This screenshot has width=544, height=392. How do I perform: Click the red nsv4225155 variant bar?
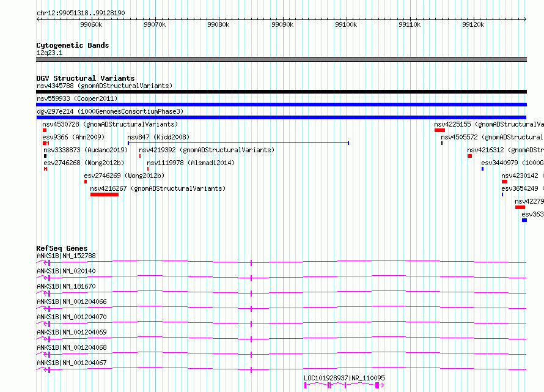(439, 130)
